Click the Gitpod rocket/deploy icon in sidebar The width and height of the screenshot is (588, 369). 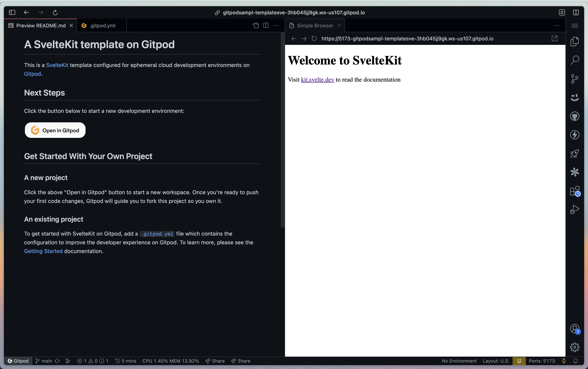(x=575, y=153)
